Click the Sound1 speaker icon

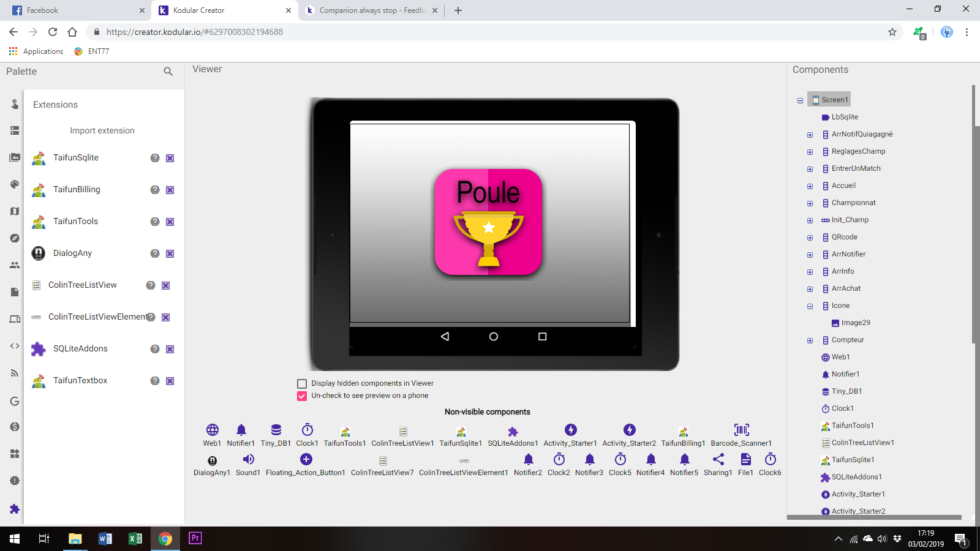248,459
